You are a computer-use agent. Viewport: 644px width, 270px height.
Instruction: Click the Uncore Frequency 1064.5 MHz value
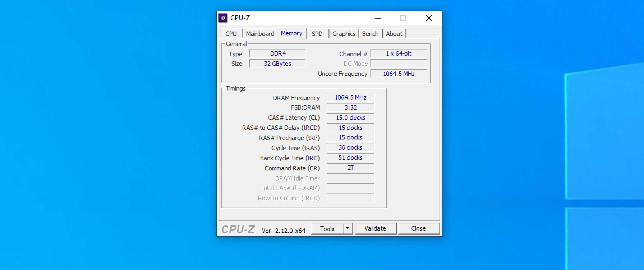[x=399, y=74]
